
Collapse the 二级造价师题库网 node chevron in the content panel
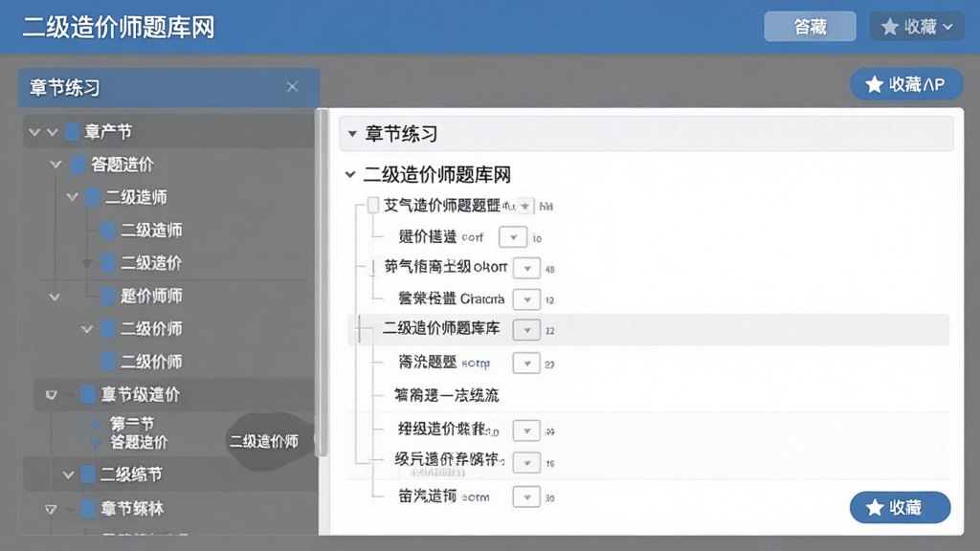point(350,175)
